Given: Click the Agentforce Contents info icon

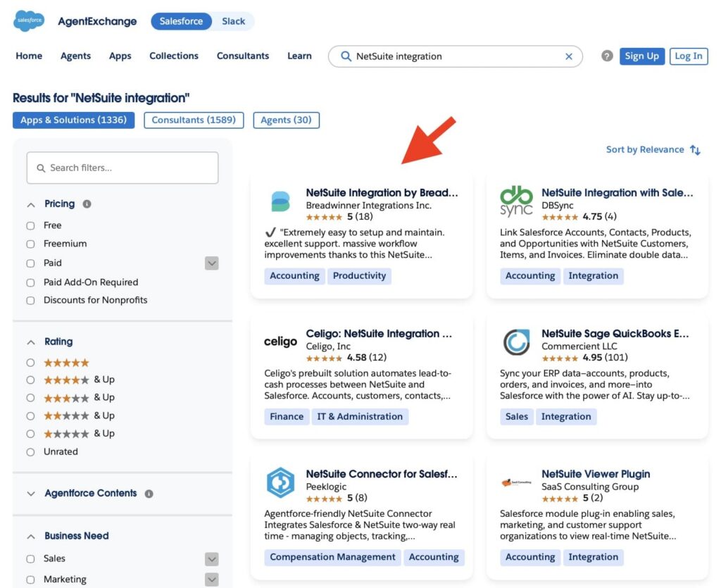Looking at the screenshot, I should [x=149, y=494].
